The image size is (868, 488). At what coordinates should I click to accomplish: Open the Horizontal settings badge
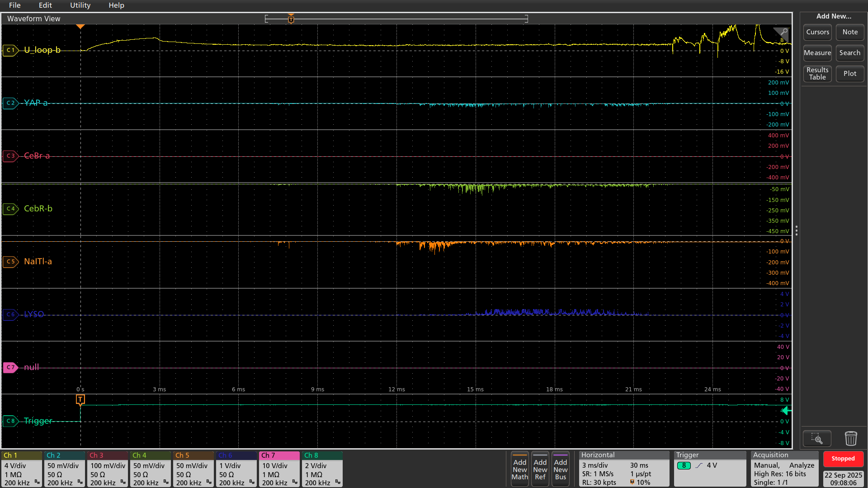[x=624, y=469]
